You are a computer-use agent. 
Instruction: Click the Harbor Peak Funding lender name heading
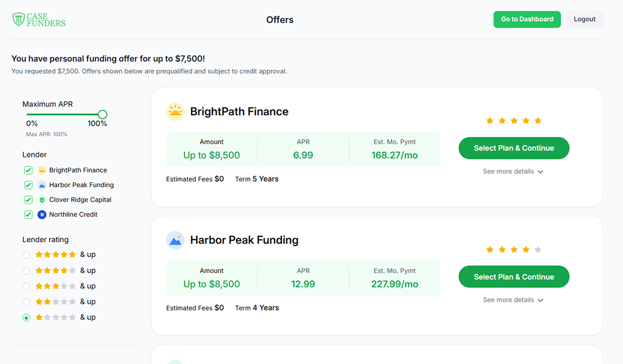pos(244,240)
